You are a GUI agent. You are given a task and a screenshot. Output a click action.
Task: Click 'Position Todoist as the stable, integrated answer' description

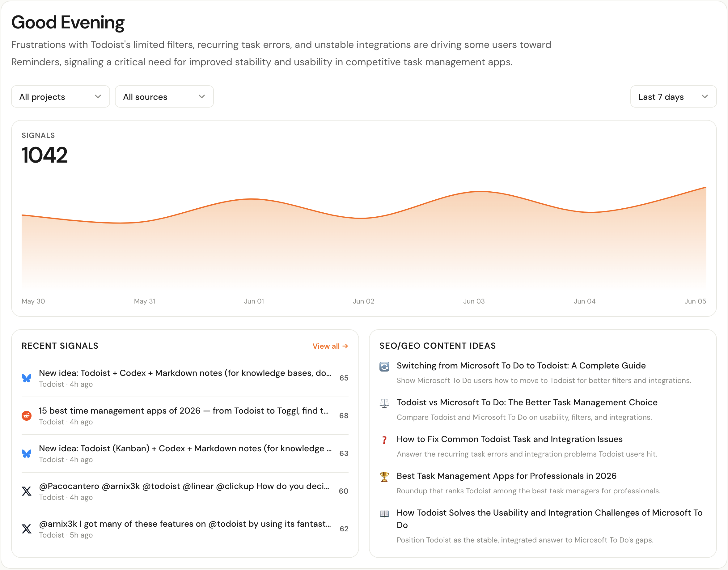point(525,540)
